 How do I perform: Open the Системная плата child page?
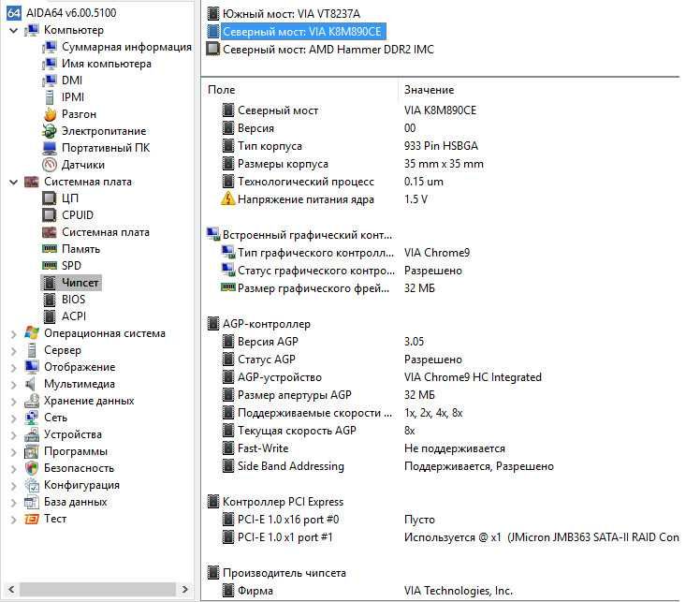[x=106, y=232]
